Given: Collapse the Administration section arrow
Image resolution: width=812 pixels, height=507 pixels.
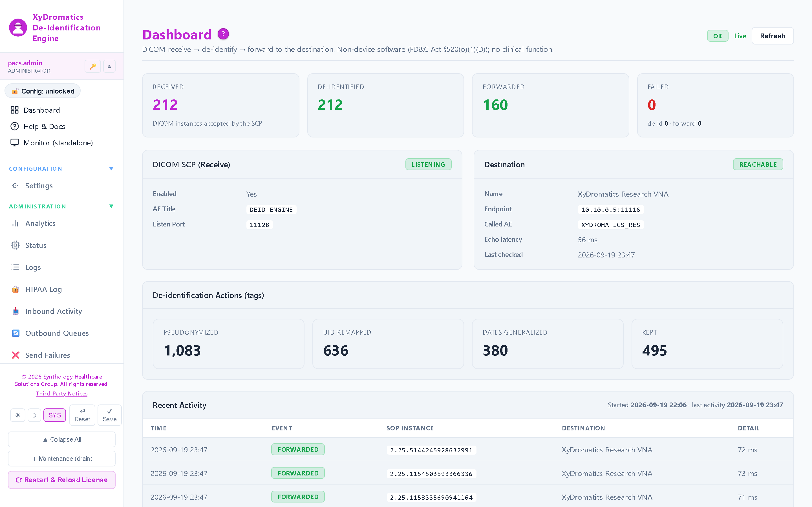Looking at the screenshot, I should (111, 206).
